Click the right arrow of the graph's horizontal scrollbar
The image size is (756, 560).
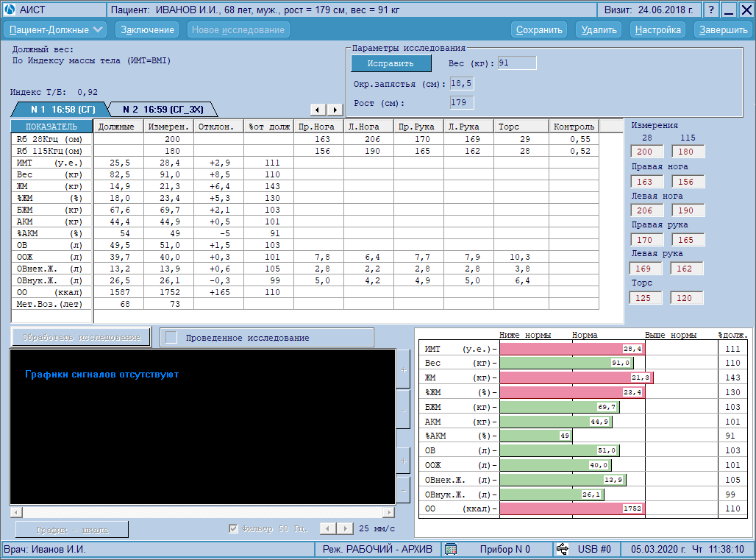389,511
